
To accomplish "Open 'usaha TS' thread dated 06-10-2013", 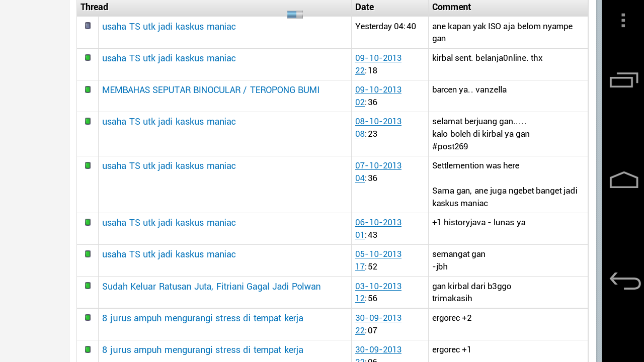I will pos(169,223).
